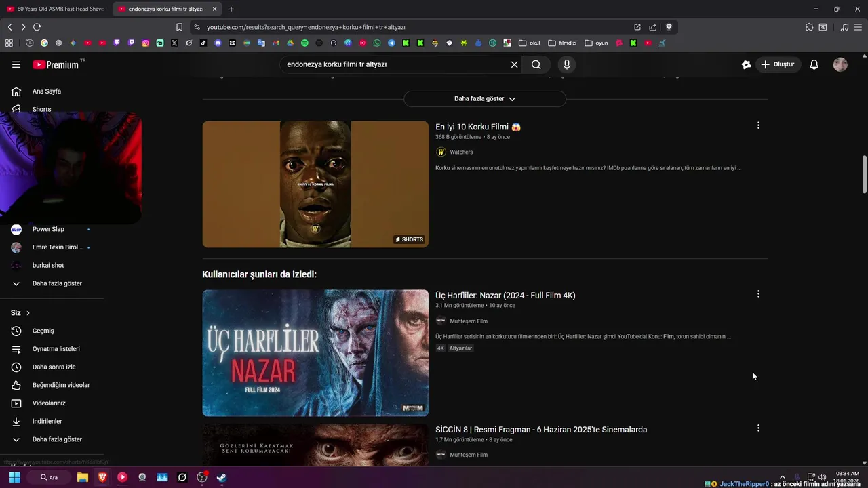Click the title En İyi 10 Korku Filmi
Screen dimensions: 868x488
point(478,127)
